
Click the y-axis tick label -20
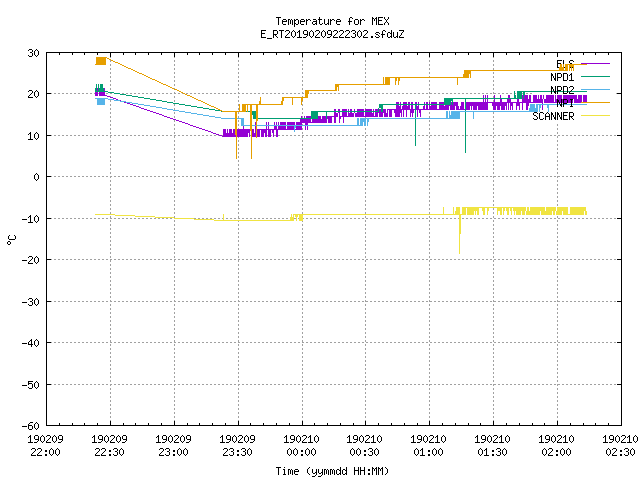(x=31, y=260)
